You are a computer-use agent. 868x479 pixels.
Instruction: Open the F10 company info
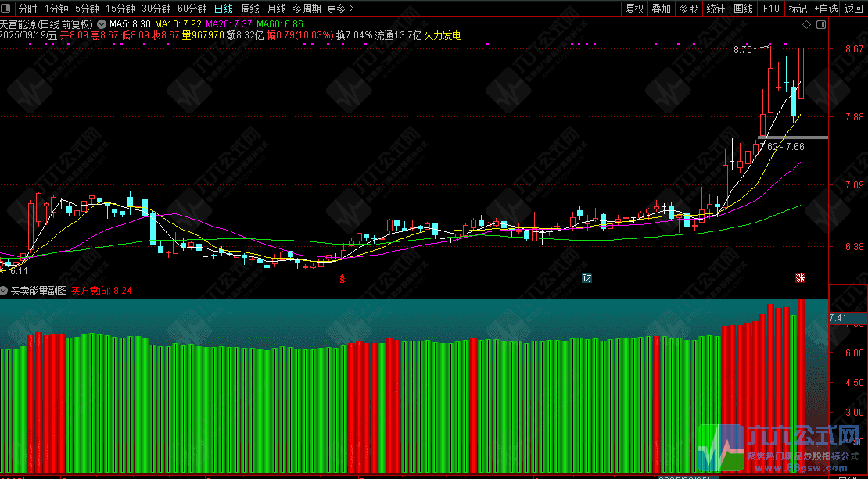pos(770,9)
